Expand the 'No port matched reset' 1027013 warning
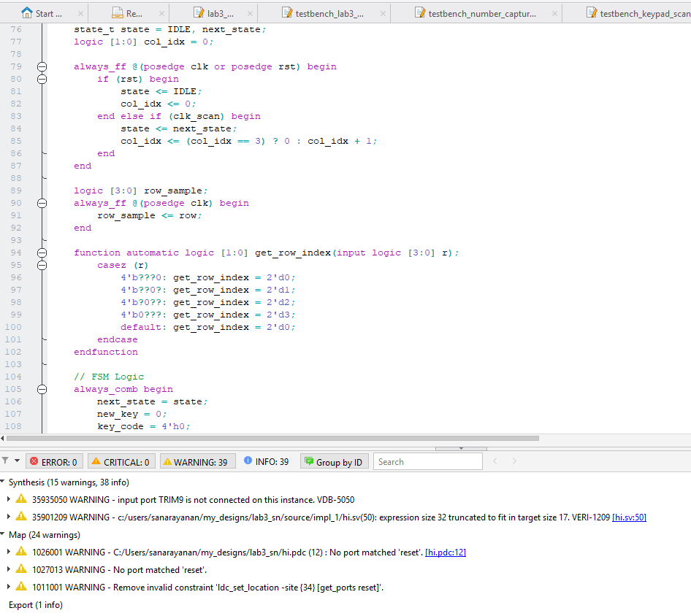This screenshot has height=616, width=691. click(x=9, y=570)
